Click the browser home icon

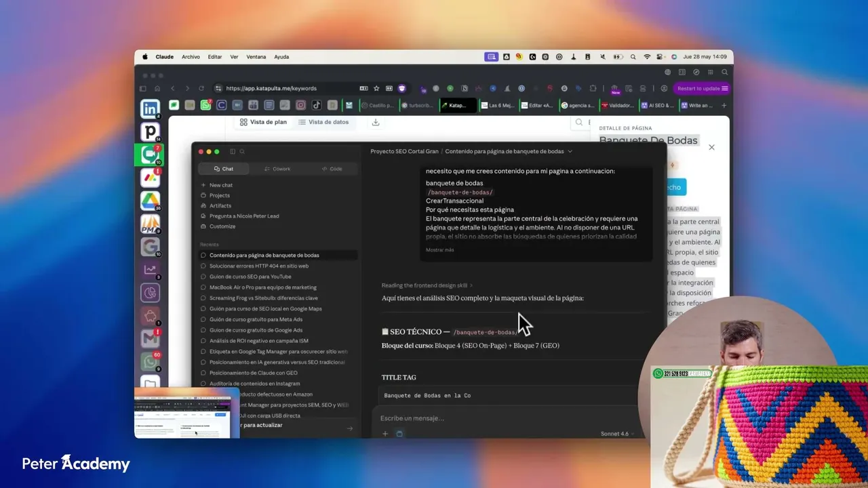(157, 88)
